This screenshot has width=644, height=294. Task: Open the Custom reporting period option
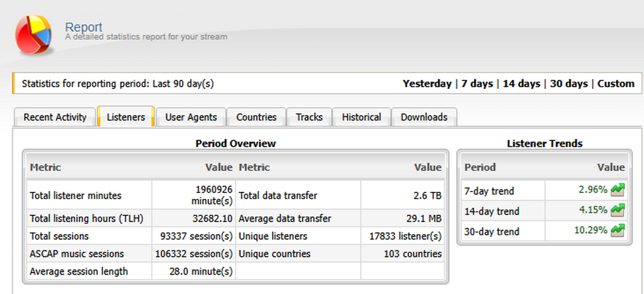[616, 84]
